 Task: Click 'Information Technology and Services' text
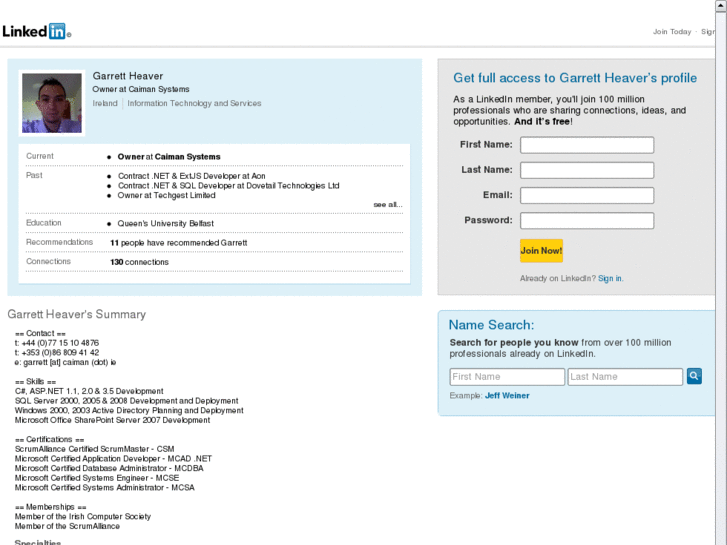(x=194, y=103)
